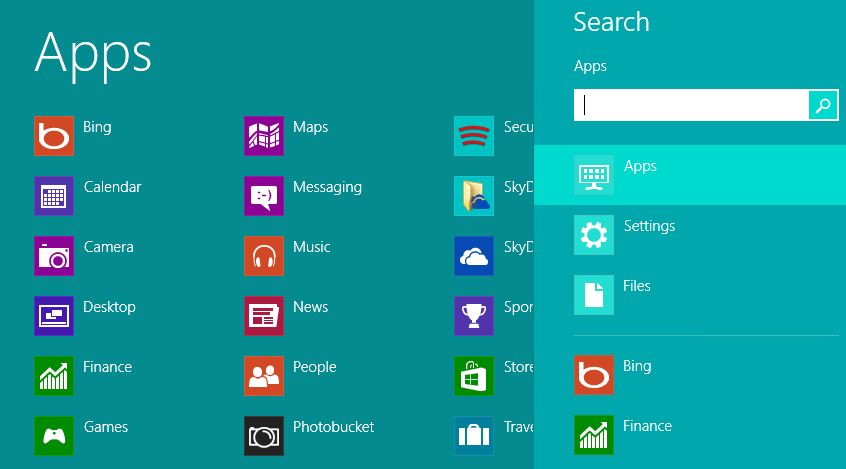Launch the Games app icon

click(x=54, y=436)
